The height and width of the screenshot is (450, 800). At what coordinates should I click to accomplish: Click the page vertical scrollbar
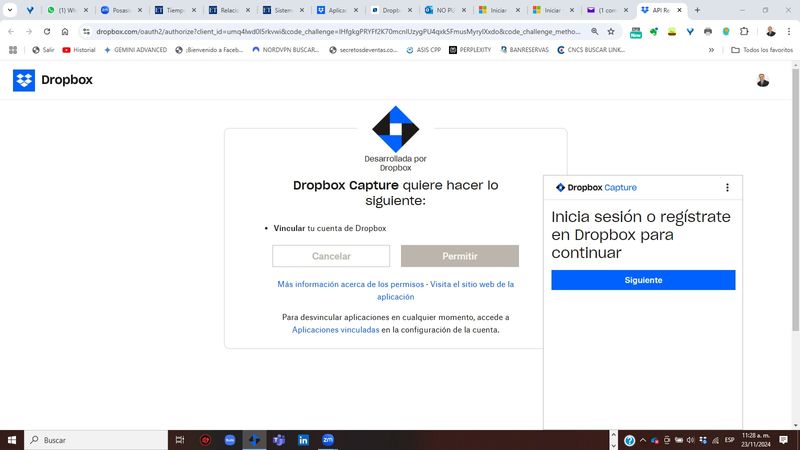[x=795, y=199]
